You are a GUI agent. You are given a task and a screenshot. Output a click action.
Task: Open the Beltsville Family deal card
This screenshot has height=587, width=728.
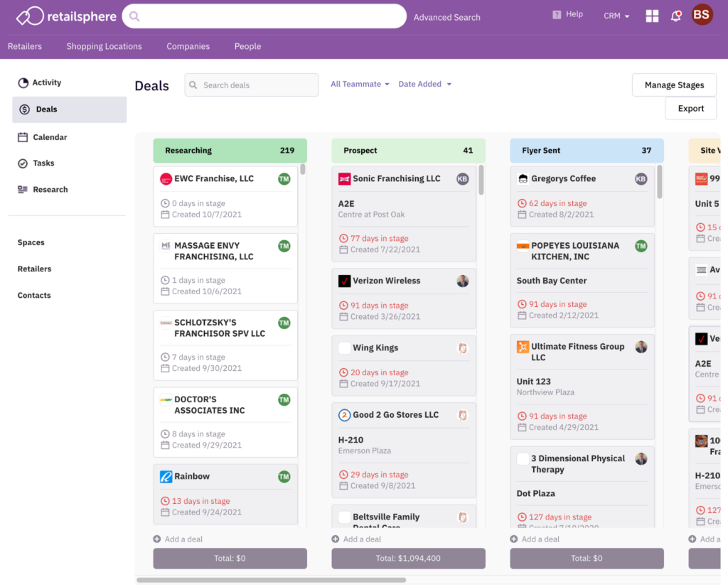click(x=404, y=517)
